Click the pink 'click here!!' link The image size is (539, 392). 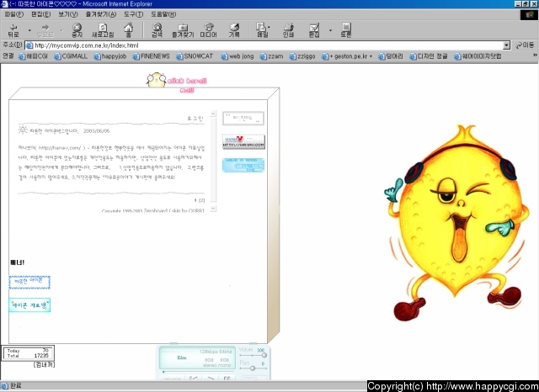[x=187, y=81]
